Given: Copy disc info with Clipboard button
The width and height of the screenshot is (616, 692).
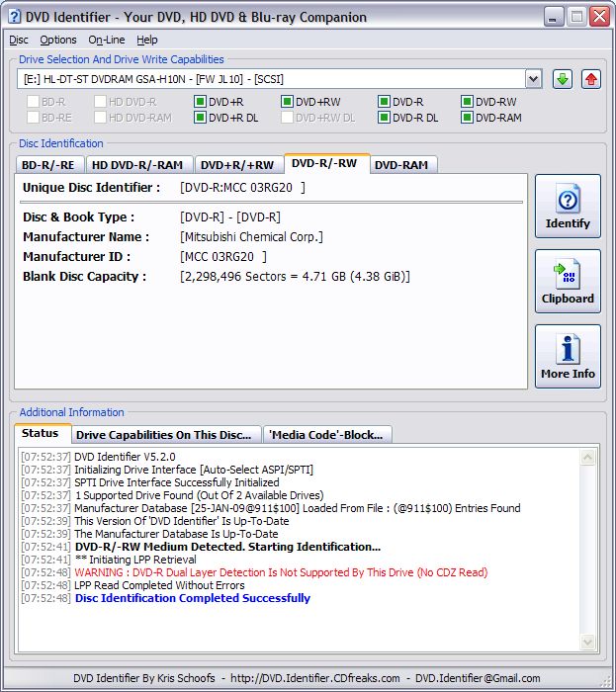Looking at the screenshot, I should click(x=568, y=281).
